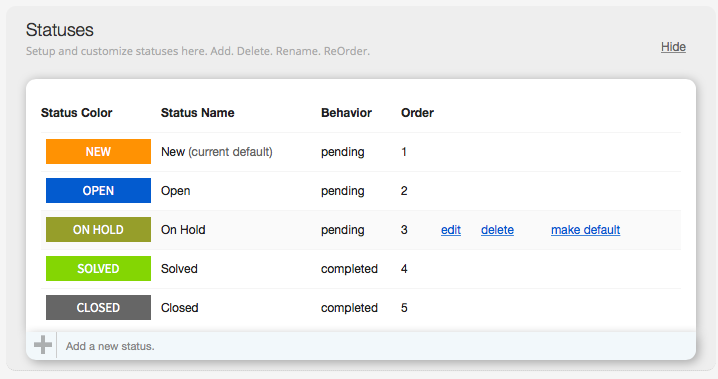The height and width of the screenshot is (379, 718).
Task: Select the olive ON HOLD color badge
Action: (x=98, y=229)
